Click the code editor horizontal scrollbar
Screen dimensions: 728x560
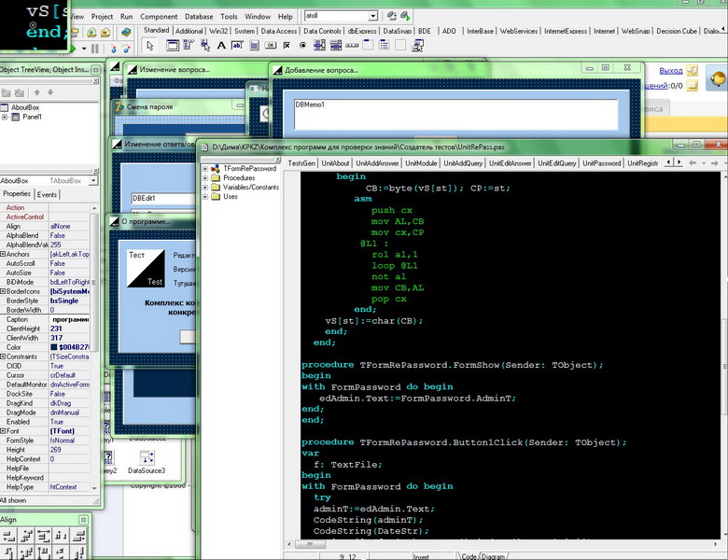[503, 544]
